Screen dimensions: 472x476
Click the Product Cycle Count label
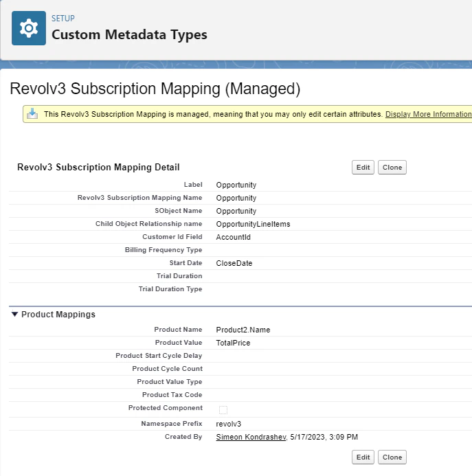click(x=168, y=369)
